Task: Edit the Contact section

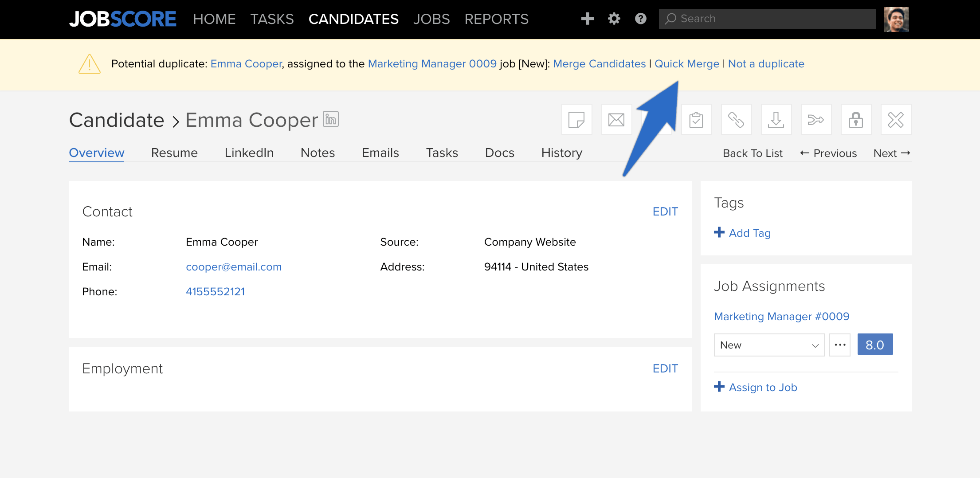Action: (665, 212)
